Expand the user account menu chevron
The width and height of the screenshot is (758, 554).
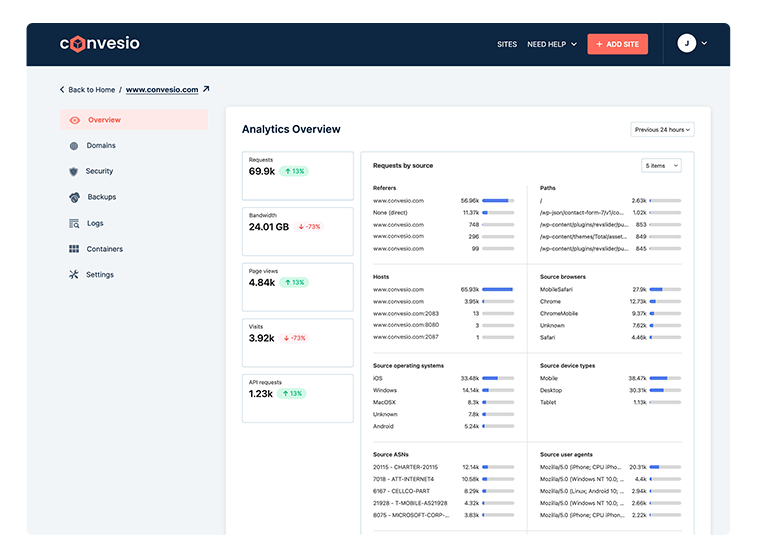pos(704,43)
